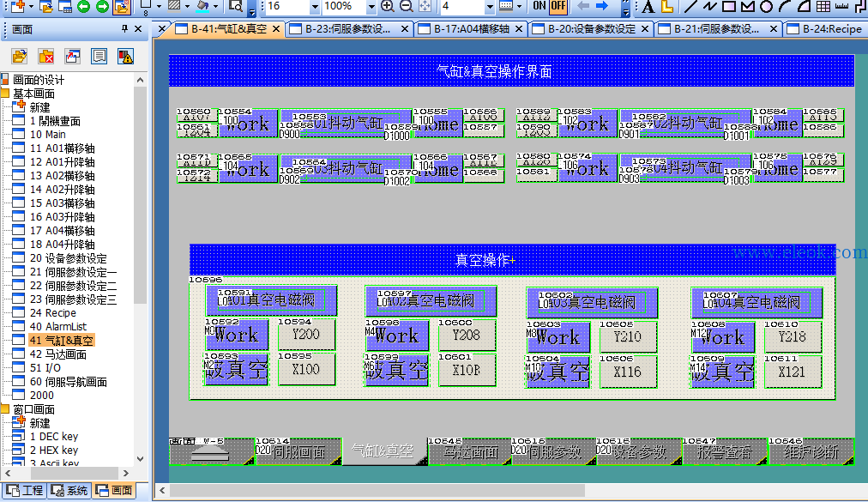Click the open-folder icon in screen panel
This screenshot has height=502, width=868.
coord(20,56)
